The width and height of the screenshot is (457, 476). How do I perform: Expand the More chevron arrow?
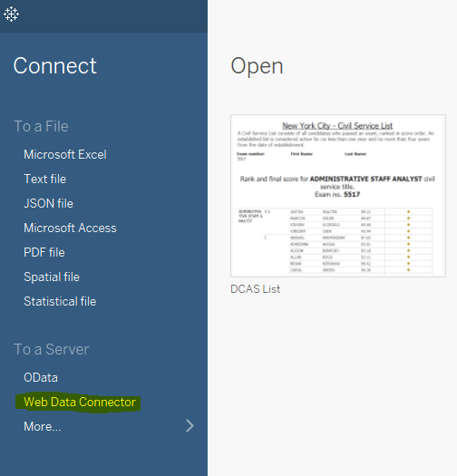tap(190, 425)
